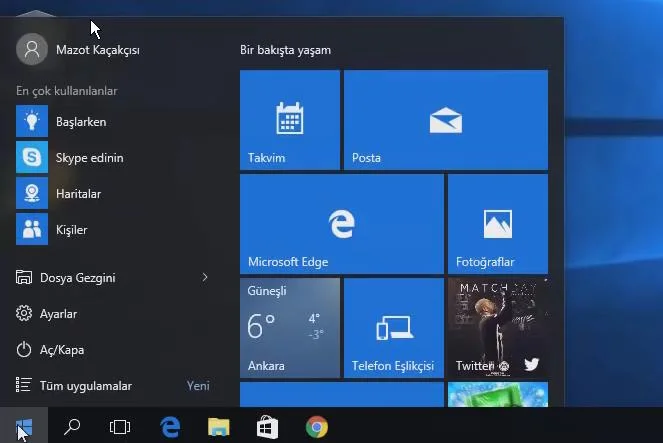Launch the Microsoft Edge tile
Viewport: 663px width, 443px height.
341,224
